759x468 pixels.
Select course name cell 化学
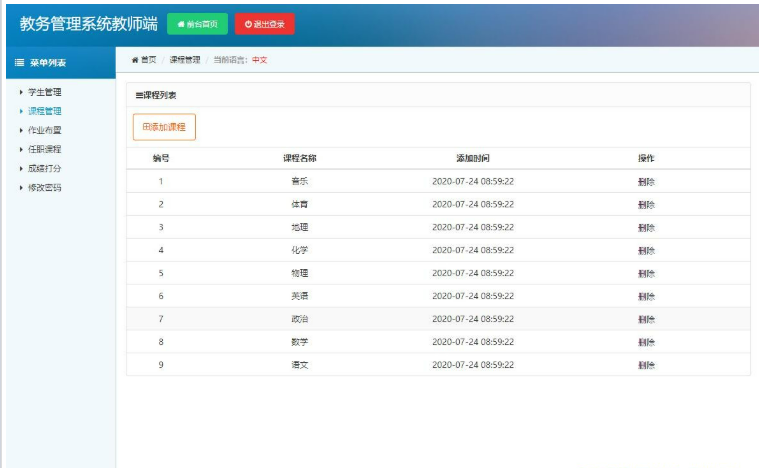point(300,250)
